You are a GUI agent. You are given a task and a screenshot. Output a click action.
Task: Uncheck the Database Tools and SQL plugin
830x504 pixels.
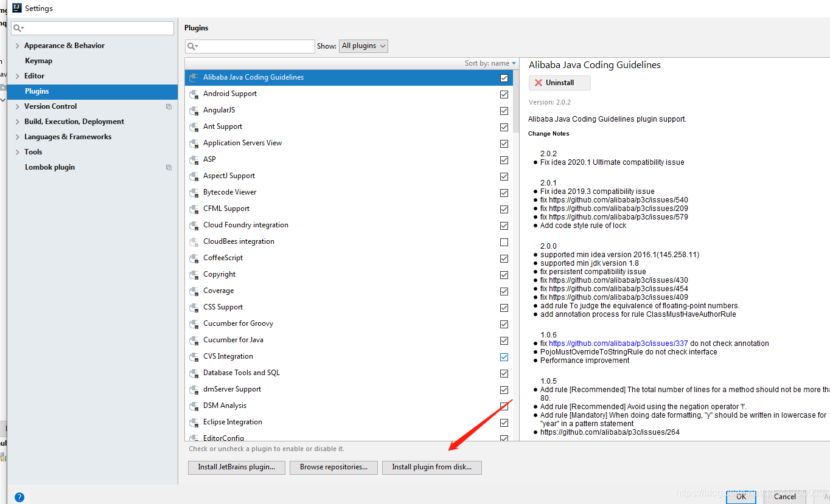(x=504, y=373)
